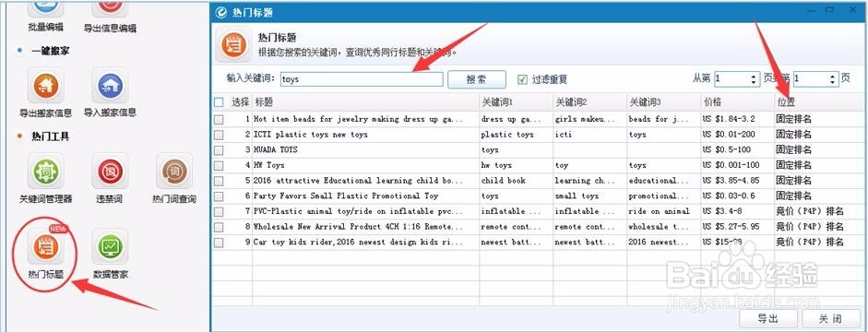Viewport: 868px width, 332px height.
Task: Click the 选择 column header
Action: coord(240,101)
